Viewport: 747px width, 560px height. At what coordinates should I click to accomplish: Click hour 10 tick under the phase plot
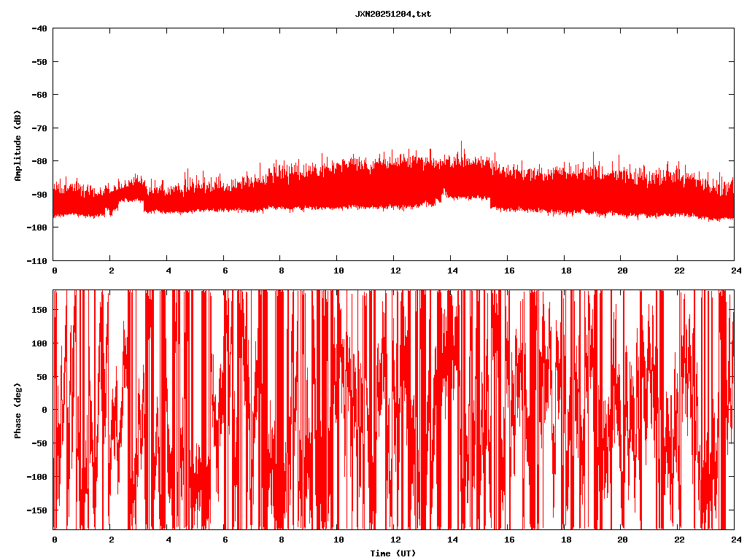tap(337, 540)
